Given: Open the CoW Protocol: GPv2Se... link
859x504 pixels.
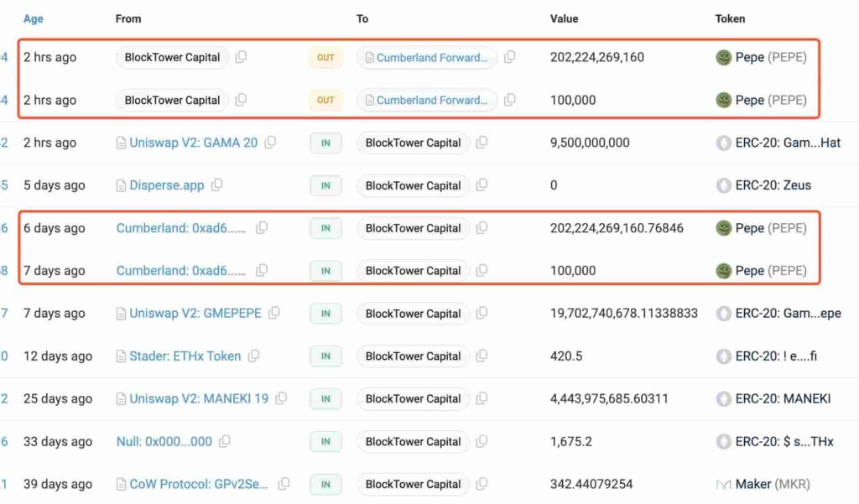Looking at the screenshot, I should [x=198, y=484].
